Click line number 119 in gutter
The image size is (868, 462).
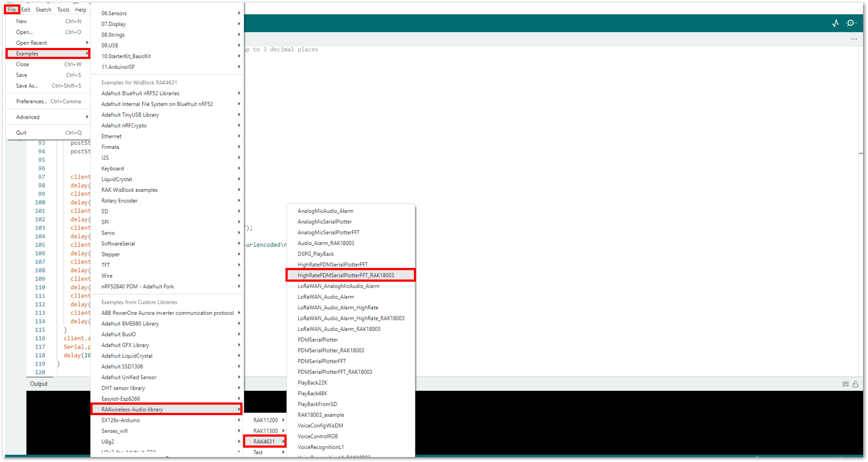(40, 364)
